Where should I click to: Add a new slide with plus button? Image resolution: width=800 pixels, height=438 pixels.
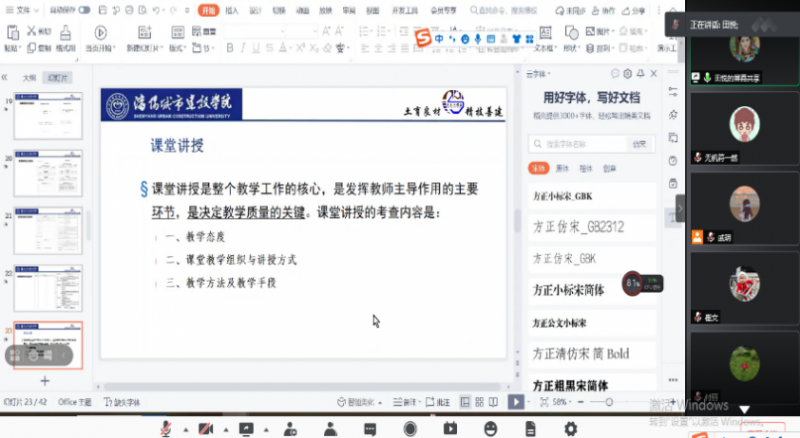click(x=44, y=381)
